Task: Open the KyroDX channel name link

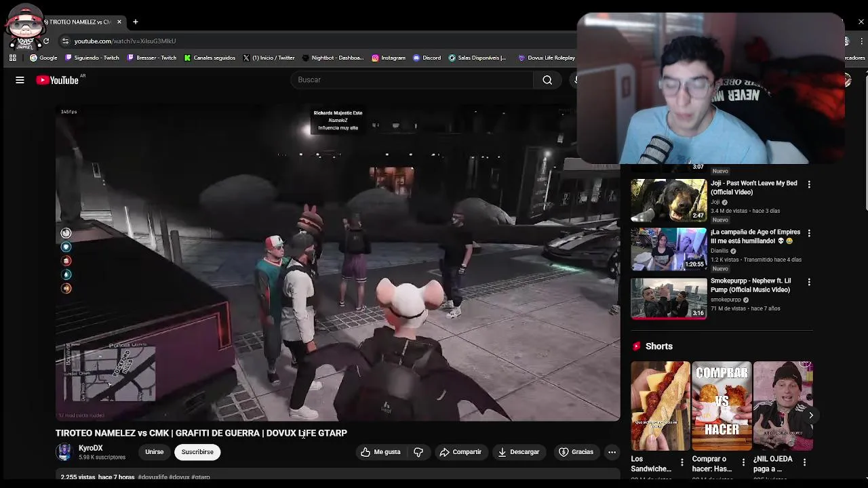Action: [x=90, y=448]
